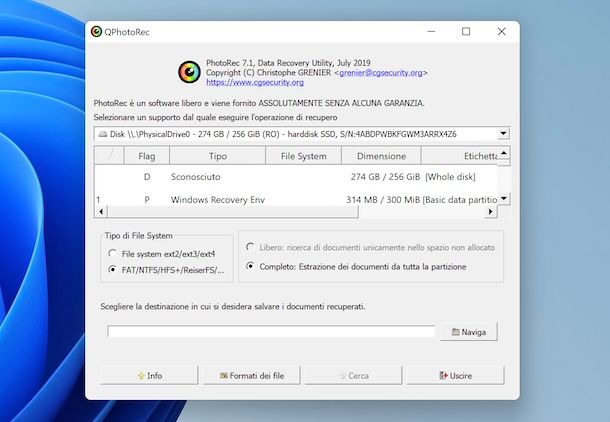Click the disk drive icon in combo box
This screenshot has height=422, width=610.
(x=103, y=134)
